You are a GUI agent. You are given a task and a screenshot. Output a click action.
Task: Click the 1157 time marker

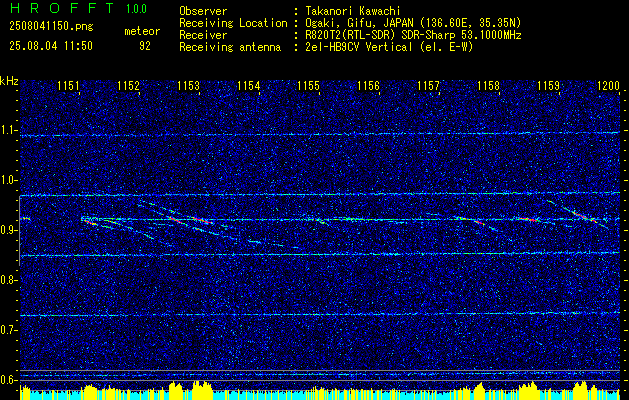428,86
